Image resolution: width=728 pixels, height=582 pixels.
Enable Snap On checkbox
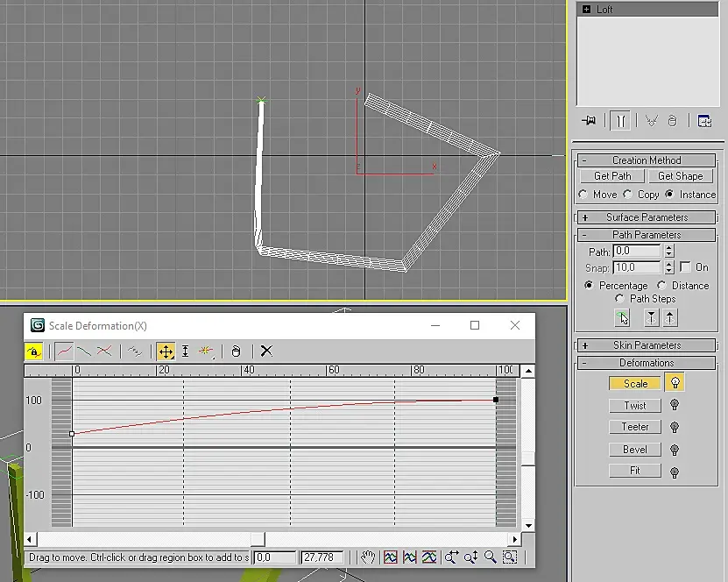coord(685,267)
